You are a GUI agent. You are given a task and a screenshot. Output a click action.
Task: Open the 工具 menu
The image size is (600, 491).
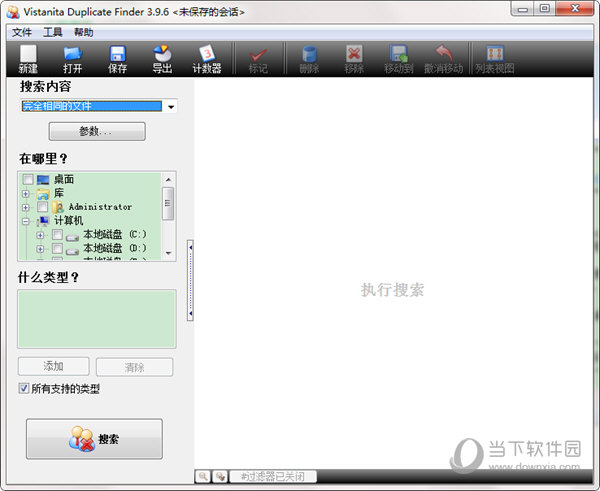point(53,32)
